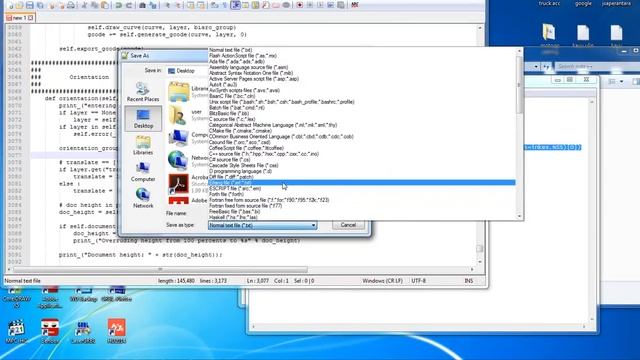Click UTF-8 encoding in status bar

click(419, 281)
